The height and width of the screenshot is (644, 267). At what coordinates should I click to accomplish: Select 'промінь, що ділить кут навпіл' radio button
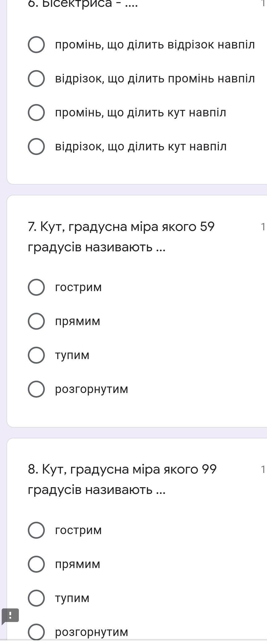click(x=36, y=112)
